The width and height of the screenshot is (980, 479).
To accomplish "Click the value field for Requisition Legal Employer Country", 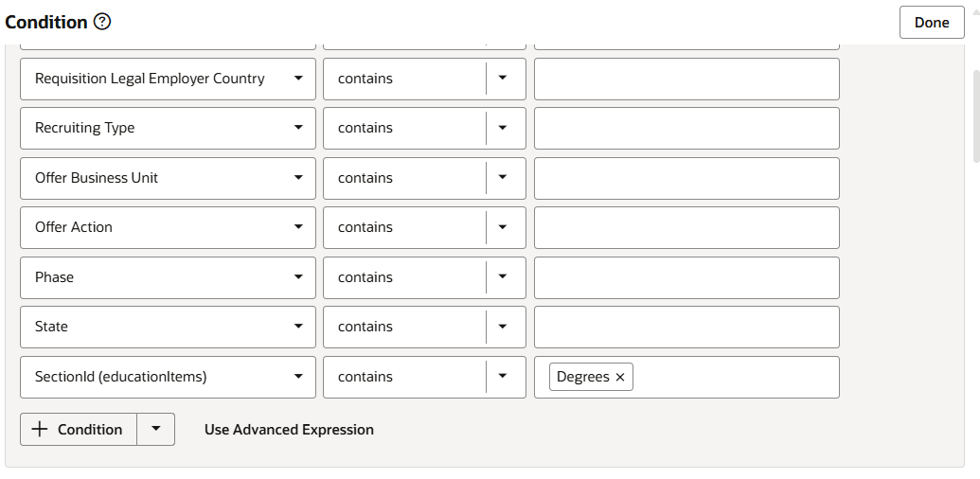I will 686,79.
